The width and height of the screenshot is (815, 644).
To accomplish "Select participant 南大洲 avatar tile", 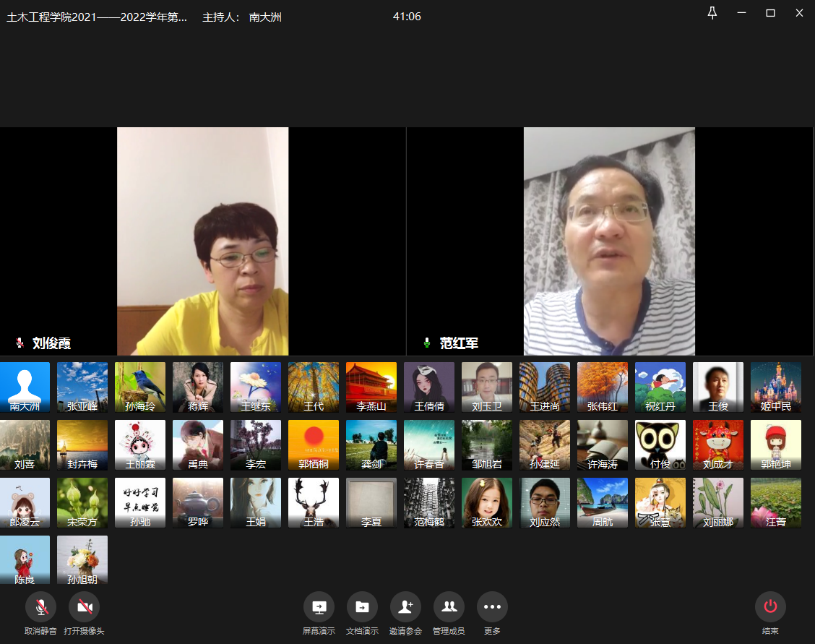I will click(x=25, y=387).
